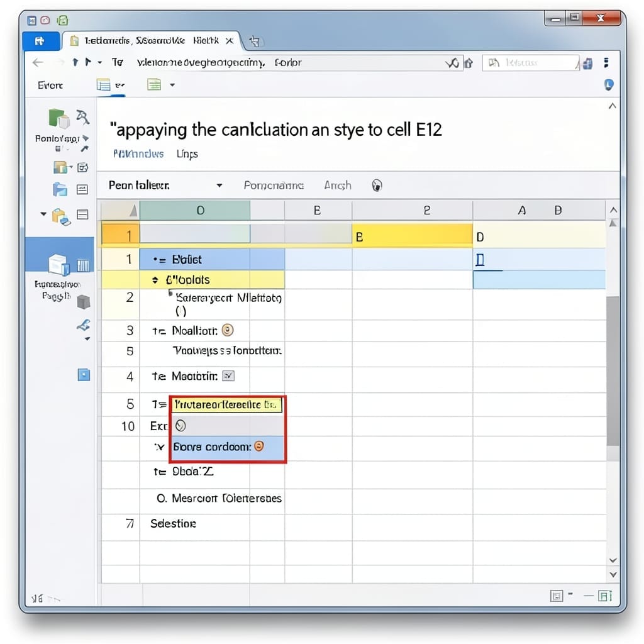The width and height of the screenshot is (644, 644).
Task: Click the orange row header 1
Action: click(x=120, y=236)
